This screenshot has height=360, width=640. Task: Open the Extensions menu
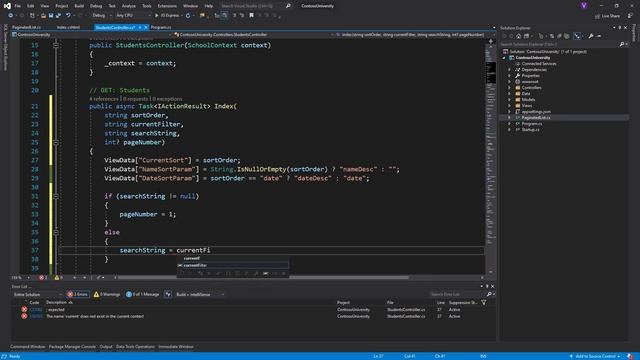167,6
